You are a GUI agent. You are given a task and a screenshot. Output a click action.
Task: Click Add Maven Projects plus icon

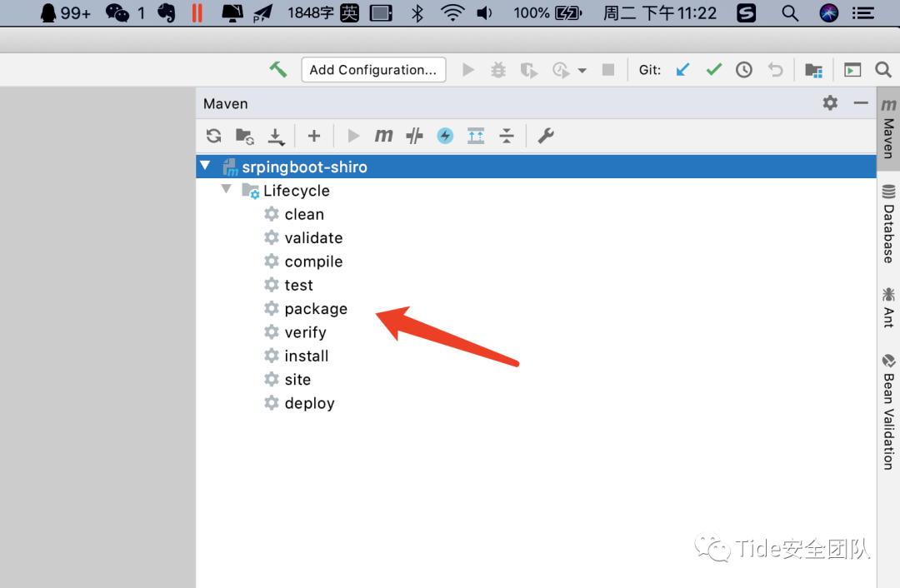tap(314, 136)
